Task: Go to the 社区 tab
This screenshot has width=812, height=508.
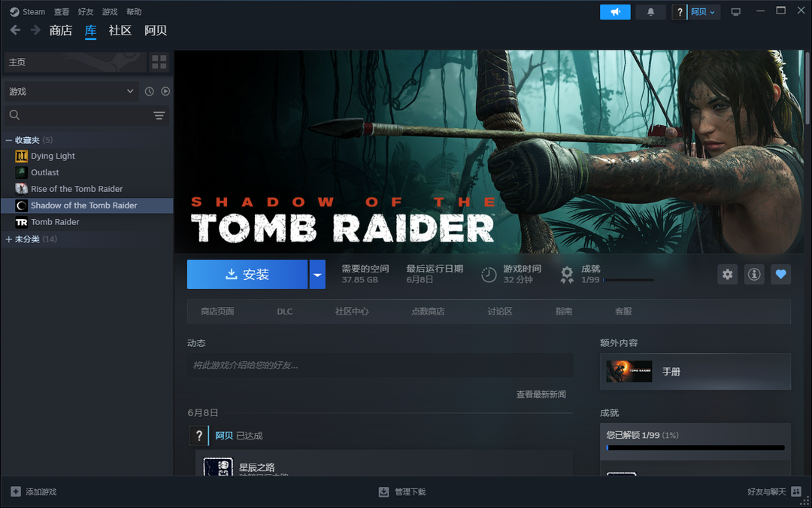Action: tap(120, 31)
